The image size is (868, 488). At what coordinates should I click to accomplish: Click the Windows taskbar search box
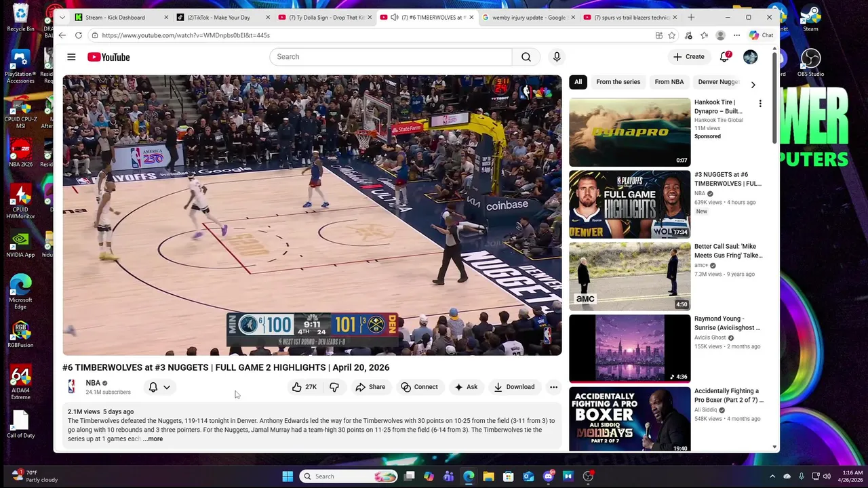coord(349,476)
